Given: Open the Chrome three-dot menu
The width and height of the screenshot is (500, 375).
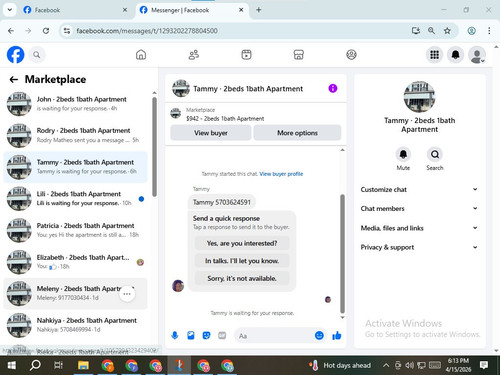Looking at the screenshot, I should pos(489,31).
